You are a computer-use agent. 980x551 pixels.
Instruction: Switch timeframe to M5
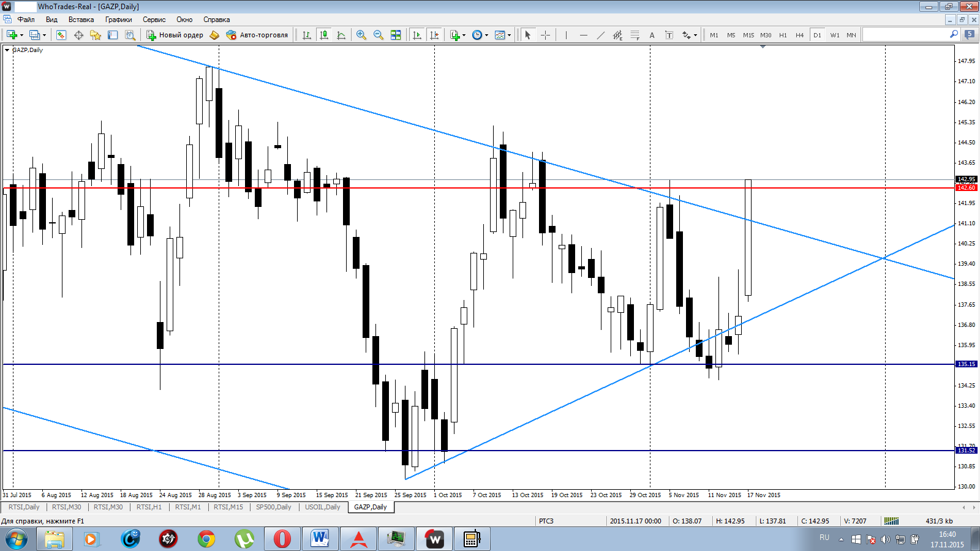[731, 35]
